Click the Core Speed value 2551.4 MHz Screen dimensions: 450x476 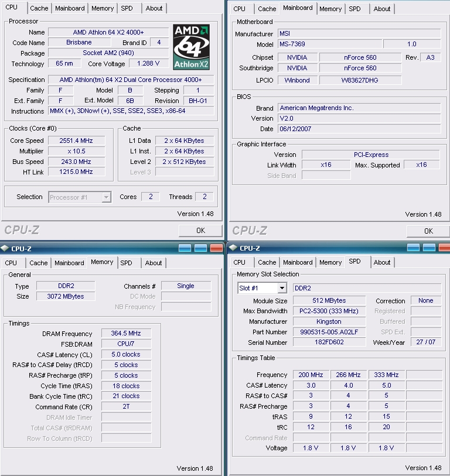pos(76,141)
